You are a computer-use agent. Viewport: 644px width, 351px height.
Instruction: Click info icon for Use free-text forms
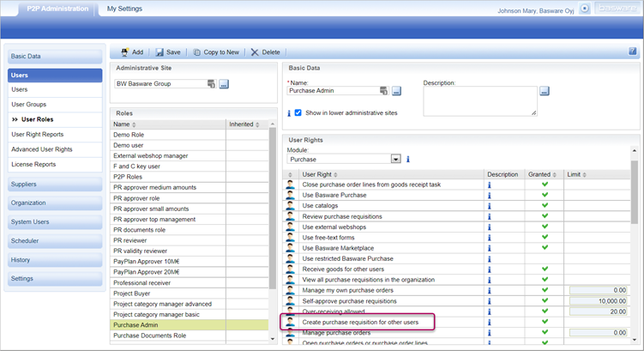click(x=489, y=238)
